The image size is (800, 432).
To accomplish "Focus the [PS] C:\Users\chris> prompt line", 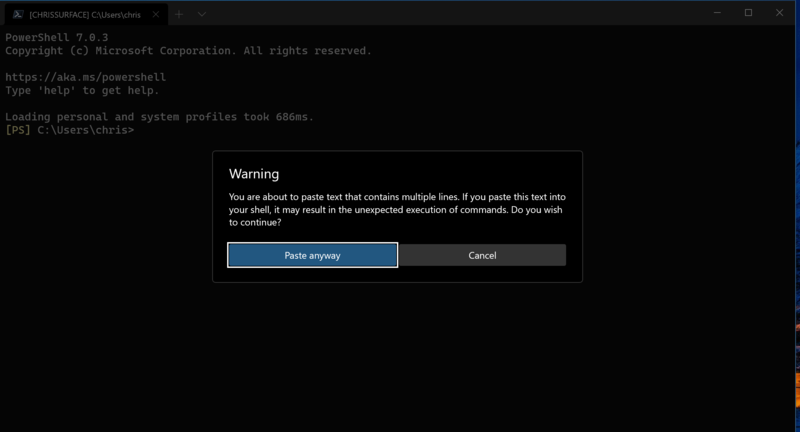I will pyautogui.click(x=70, y=130).
